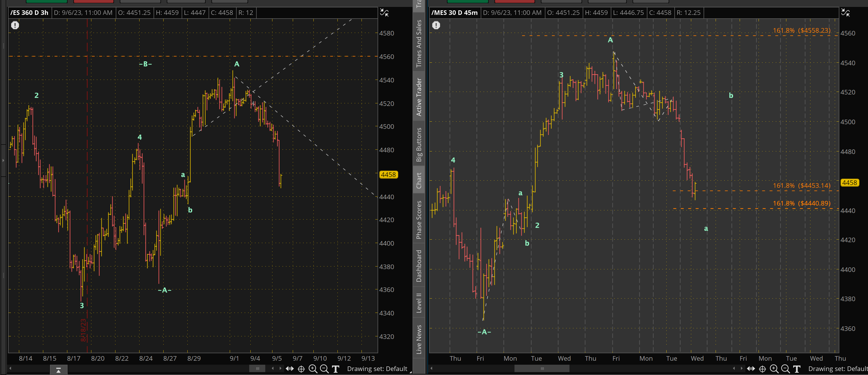Click pan/expand time axis icon on /ES chart
The height and width of the screenshot is (375, 868).
click(289, 369)
